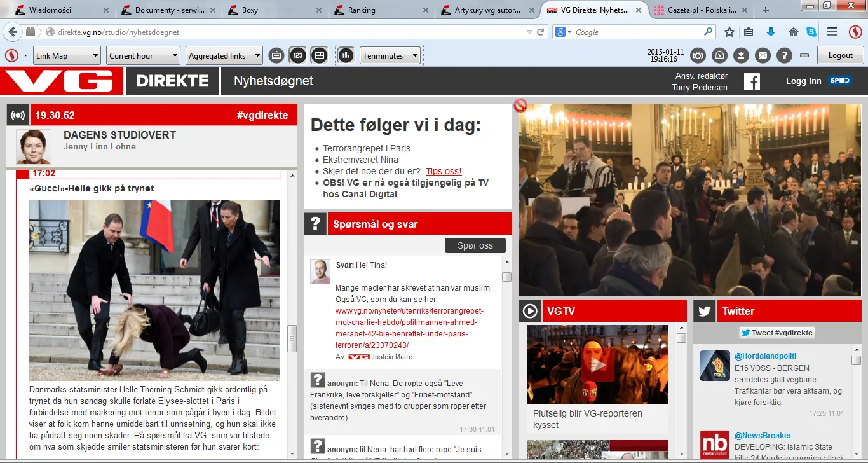Click the Skype icon in browser toolbar
Image resolution: width=868 pixels, height=463 pixels.
(811, 32)
